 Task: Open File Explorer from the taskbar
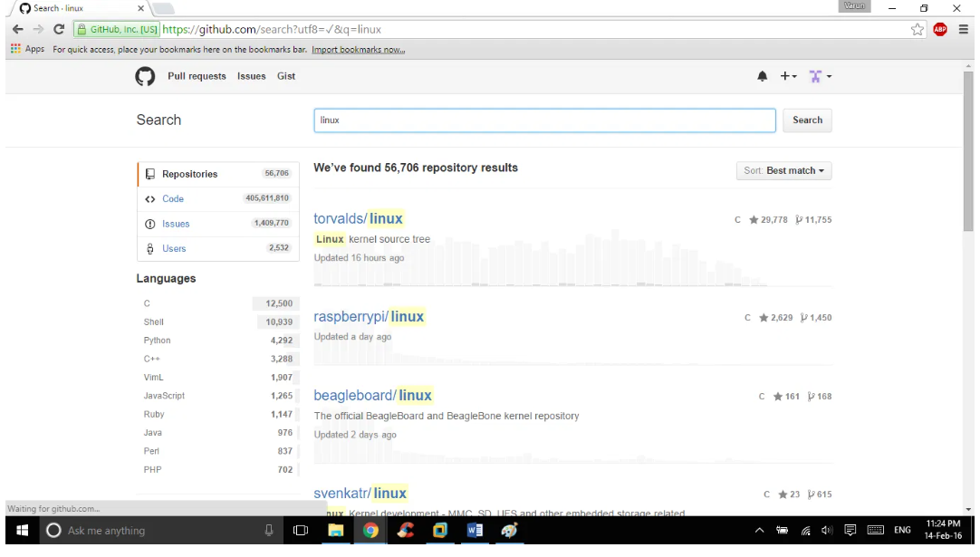(335, 531)
